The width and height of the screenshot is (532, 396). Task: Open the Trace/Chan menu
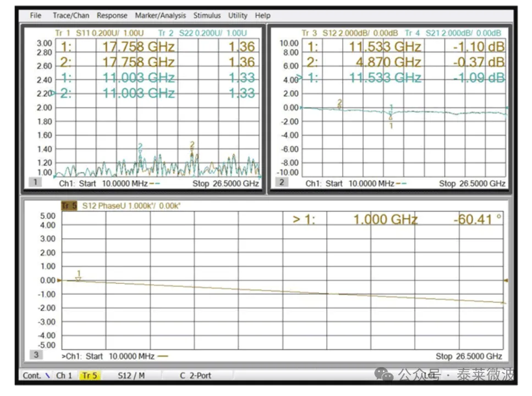point(71,15)
